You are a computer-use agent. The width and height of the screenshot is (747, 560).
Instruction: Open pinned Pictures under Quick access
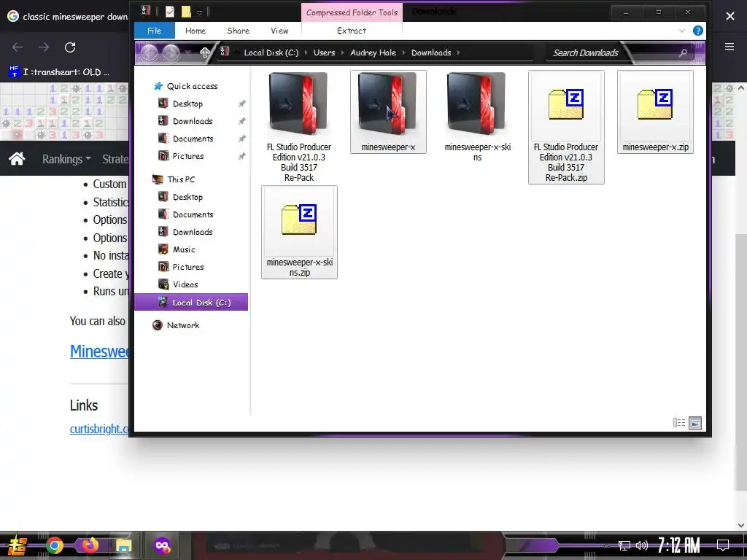click(x=187, y=156)
